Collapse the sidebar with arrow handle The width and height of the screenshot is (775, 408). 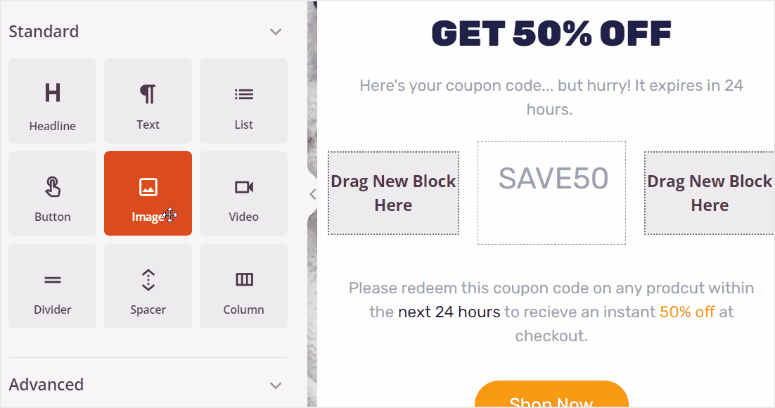[312, 194]
